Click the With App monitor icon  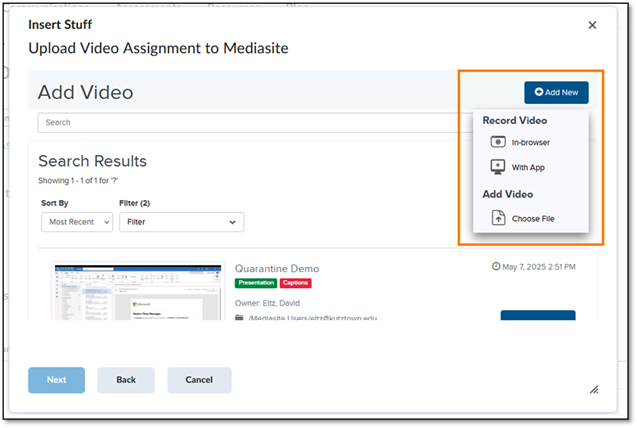[498, 167]
